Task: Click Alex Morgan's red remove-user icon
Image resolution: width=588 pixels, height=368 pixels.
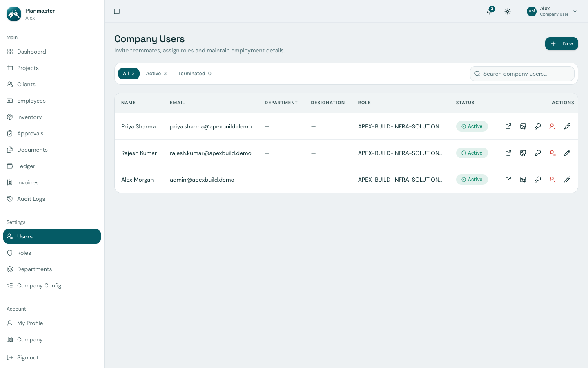Action: click(x=552, y=180)
